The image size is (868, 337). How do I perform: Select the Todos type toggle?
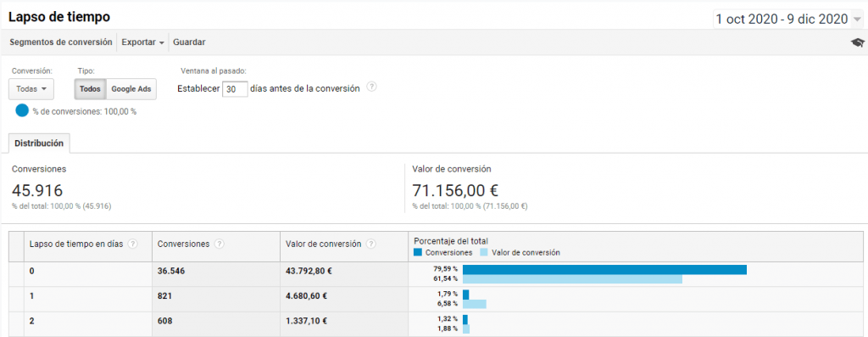(90, 88)
